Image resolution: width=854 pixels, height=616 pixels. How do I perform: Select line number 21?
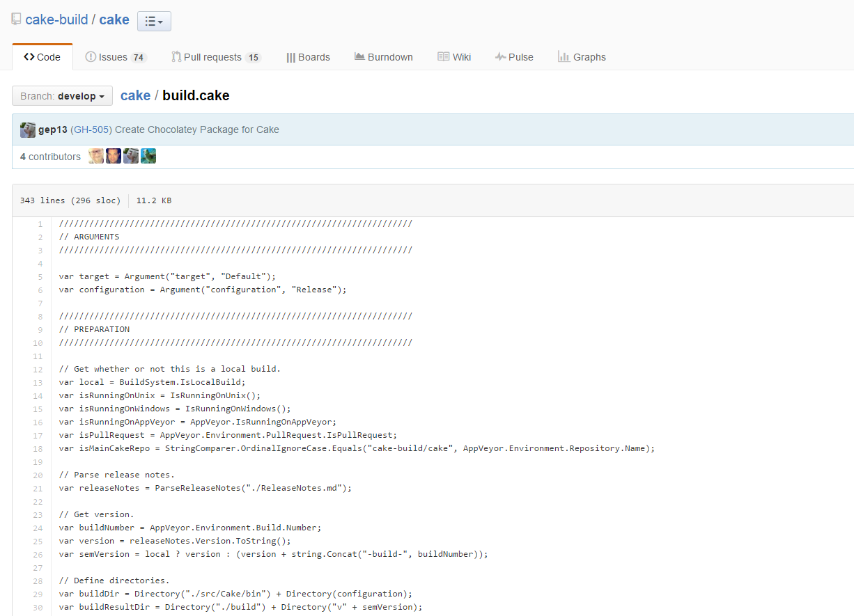click(38, 489)
